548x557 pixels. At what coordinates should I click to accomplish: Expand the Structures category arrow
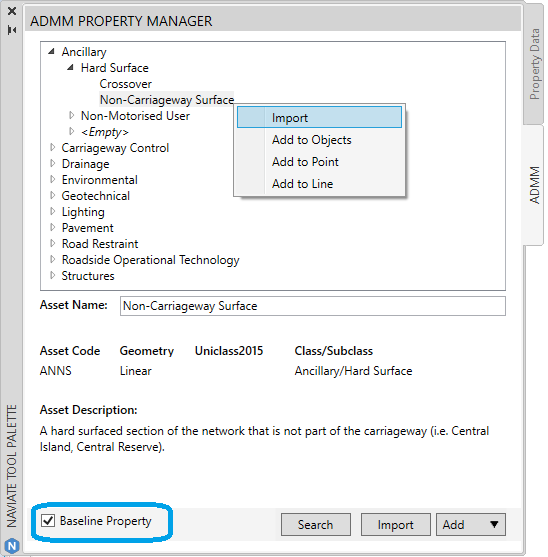point(53,275)
